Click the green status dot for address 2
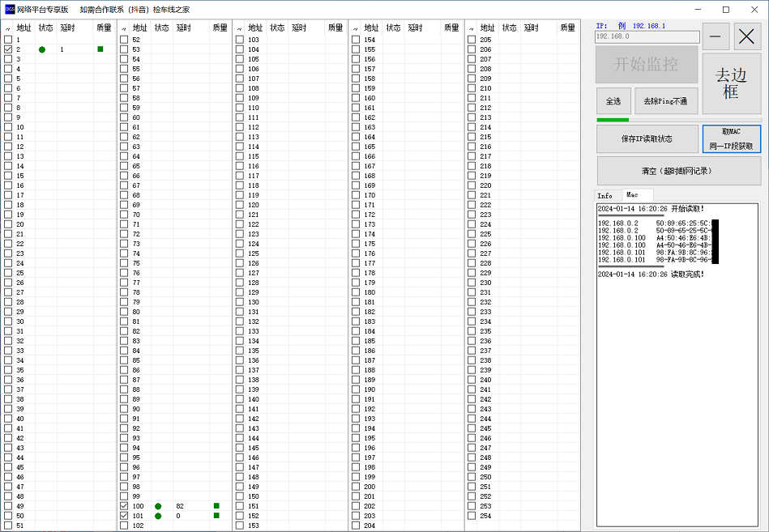The height and width of the screenshot is (532, 769). [x=42, y=49]
